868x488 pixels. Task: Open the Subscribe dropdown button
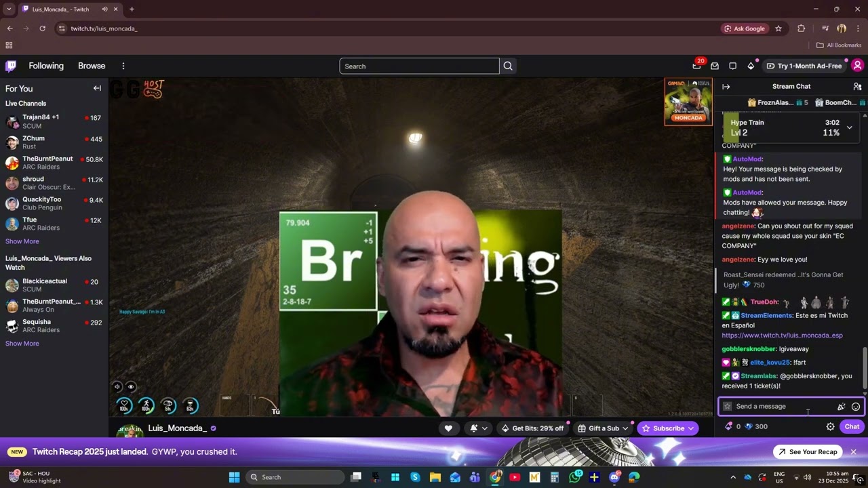(x=668, y=428)
